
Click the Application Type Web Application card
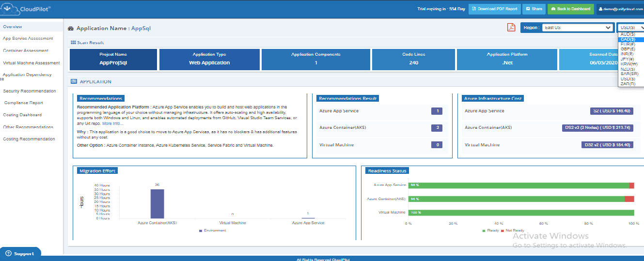[x=209, y=59]
